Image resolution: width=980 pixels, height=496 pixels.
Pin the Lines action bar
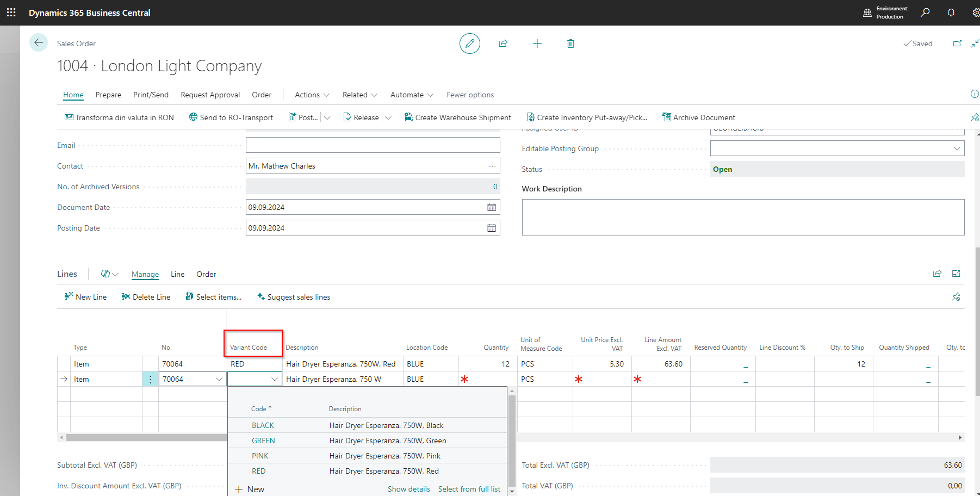click(x=956, y=297)
